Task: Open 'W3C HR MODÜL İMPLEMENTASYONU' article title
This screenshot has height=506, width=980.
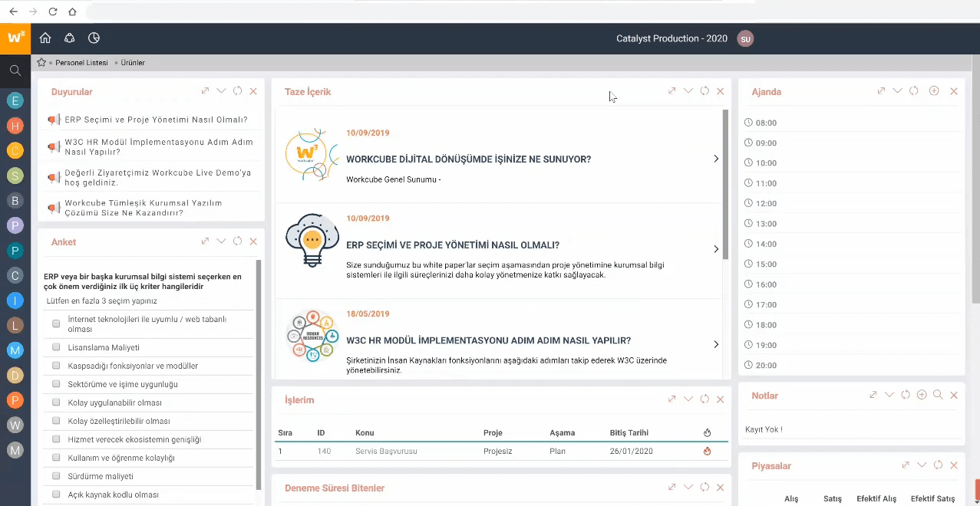Action: pos(489,340)
